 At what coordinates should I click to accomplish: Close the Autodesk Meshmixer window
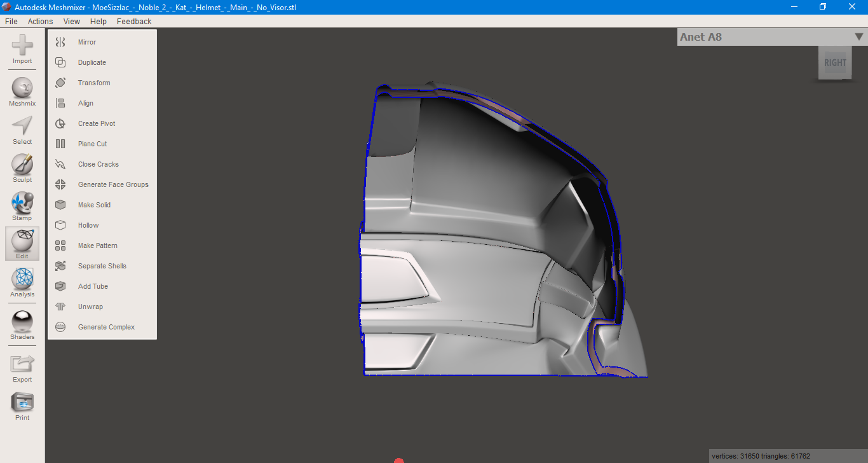pyautogui.click(x=852, y=7)
